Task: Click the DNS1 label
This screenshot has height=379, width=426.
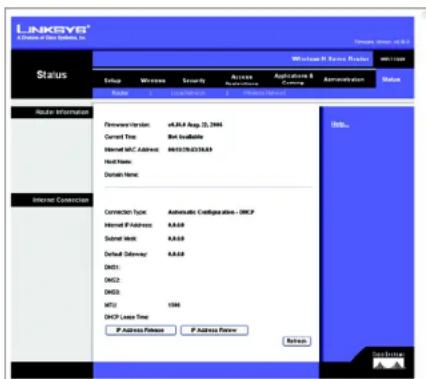Action: click(112, 267)
